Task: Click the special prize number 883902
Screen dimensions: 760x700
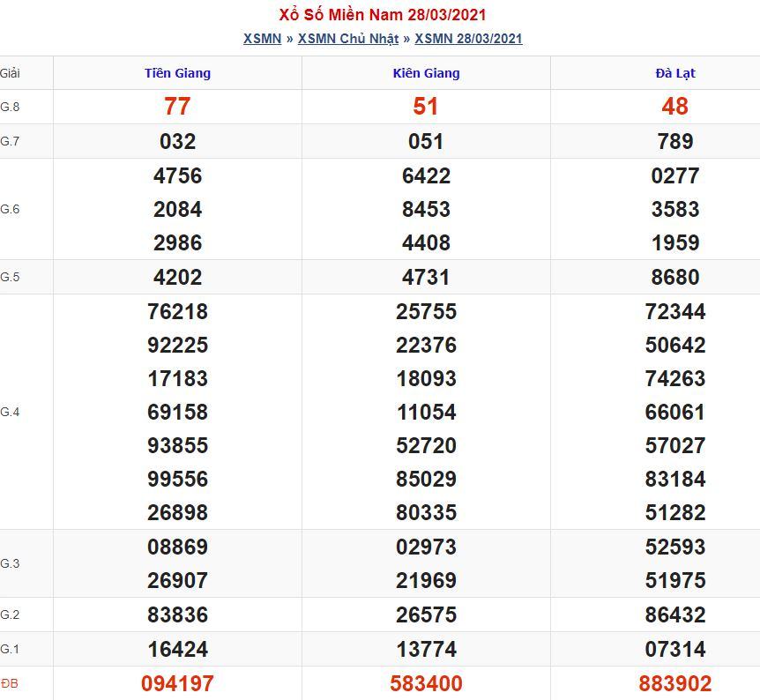Action: [675, 683]
